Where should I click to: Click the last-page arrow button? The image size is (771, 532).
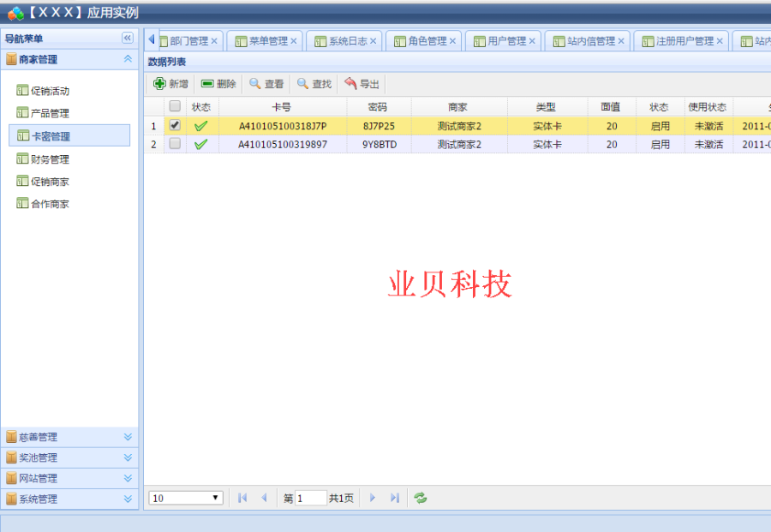(x=396, y=497)
